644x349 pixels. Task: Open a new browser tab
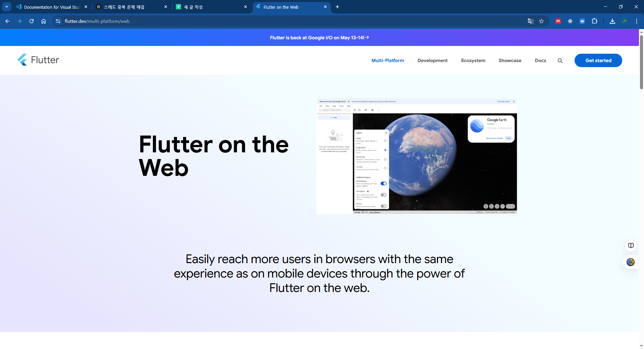pyautogui.click(x=337, y=7)
